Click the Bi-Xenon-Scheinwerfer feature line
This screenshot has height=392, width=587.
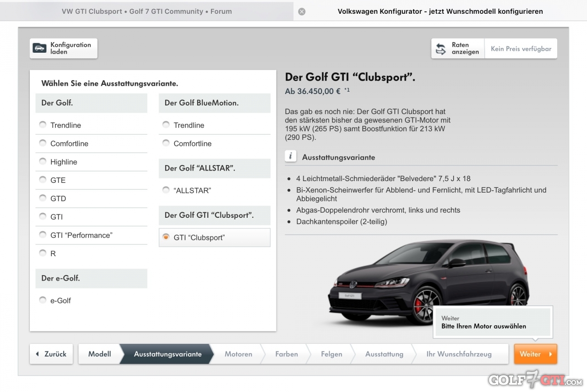pyautogui.click(x=421, y=194)
